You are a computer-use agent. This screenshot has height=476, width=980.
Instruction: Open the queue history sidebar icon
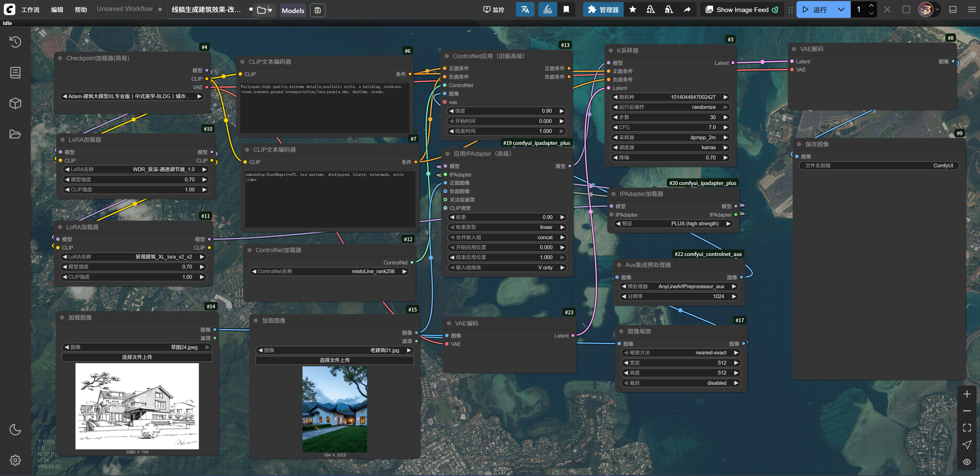point(15,42)
